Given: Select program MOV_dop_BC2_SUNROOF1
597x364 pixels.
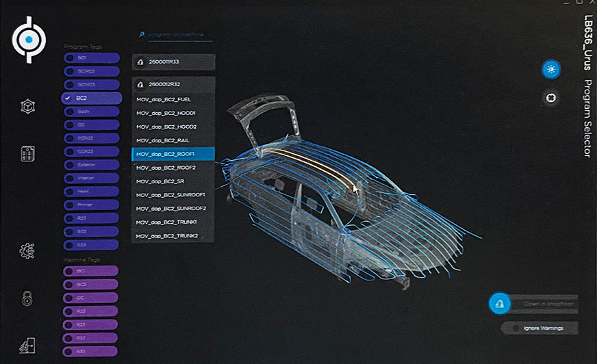Looking at the screenshot, I should (x=173, y=195).
